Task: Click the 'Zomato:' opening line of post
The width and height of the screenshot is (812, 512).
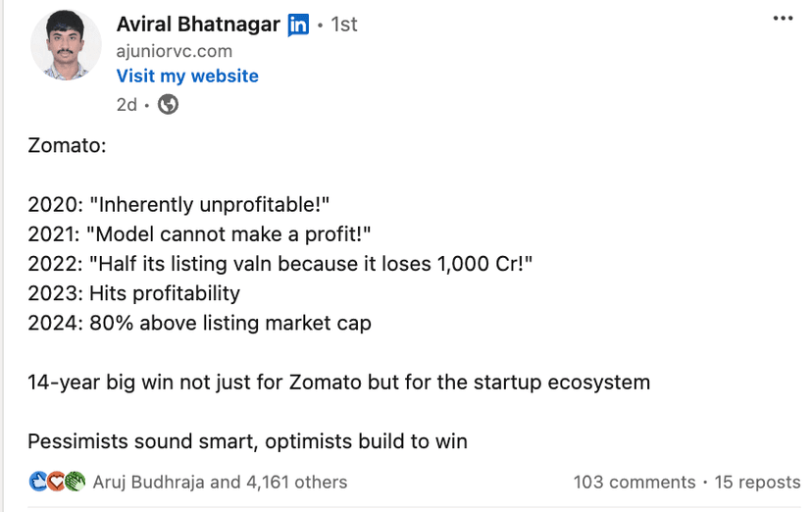Action: tap(66, 146)
